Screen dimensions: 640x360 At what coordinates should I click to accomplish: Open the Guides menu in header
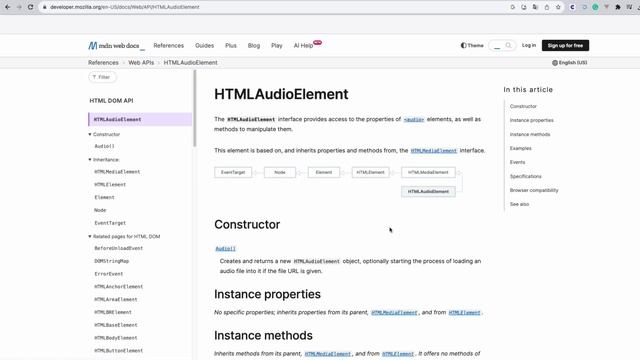click(x=204, y=45)
